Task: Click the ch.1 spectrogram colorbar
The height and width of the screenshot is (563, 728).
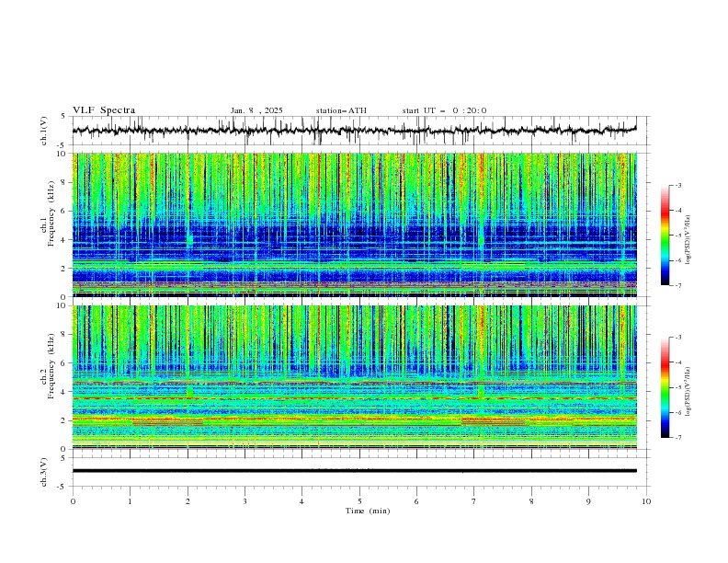Action: point(665,236)
